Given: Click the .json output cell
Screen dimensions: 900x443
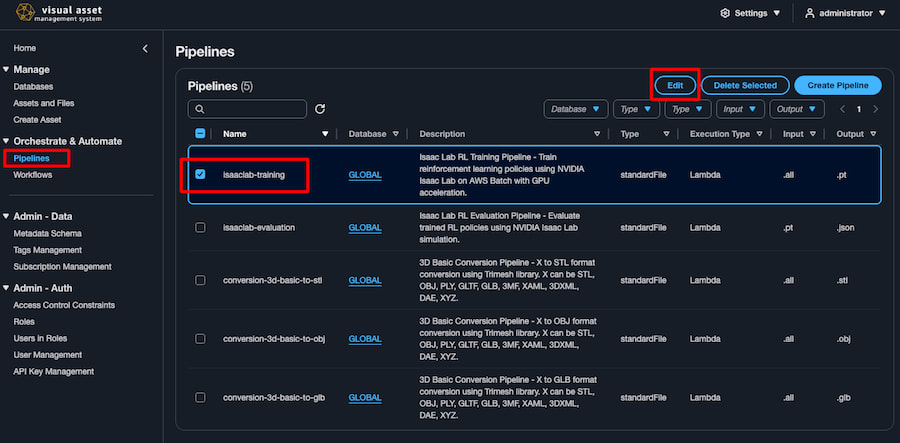Looking at the screenshot, I should click(x=845, y=228).
